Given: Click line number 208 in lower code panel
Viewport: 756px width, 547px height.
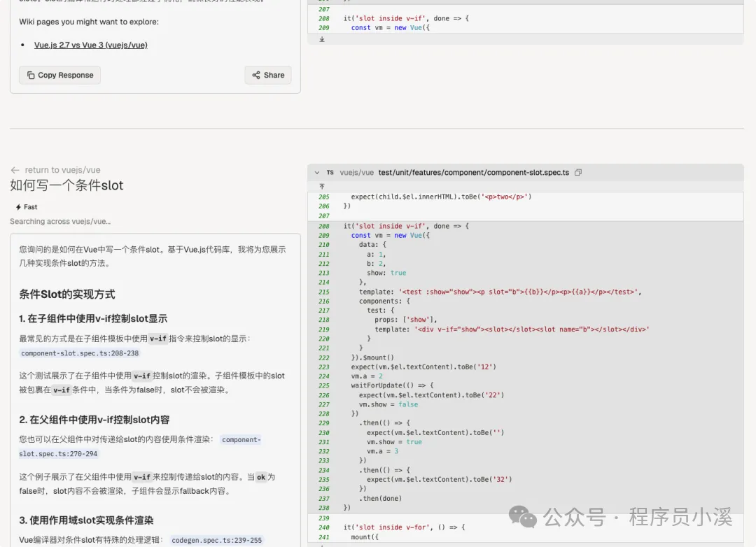Looking at the screenshot, I should pyautogui.click(x=324, y=226).
